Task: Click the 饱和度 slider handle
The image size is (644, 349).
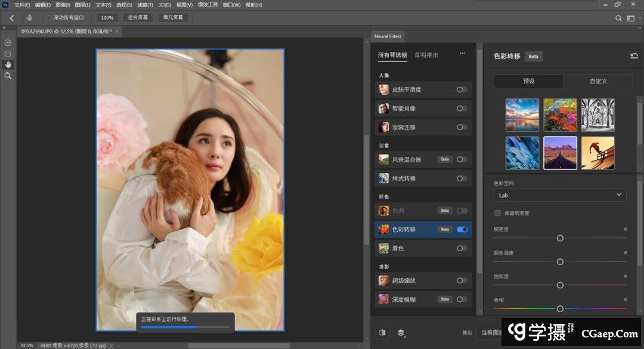Action: [560, 285]
